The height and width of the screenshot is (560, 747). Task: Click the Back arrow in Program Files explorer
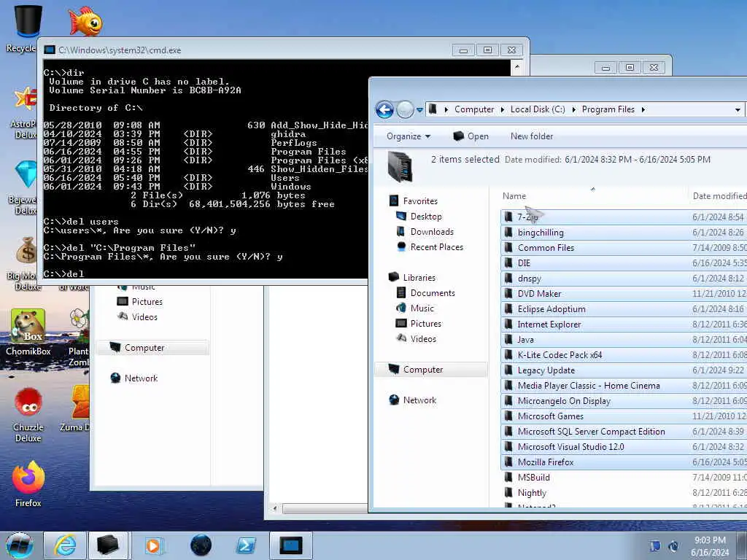pyautogui.click(x=384, y=109)
